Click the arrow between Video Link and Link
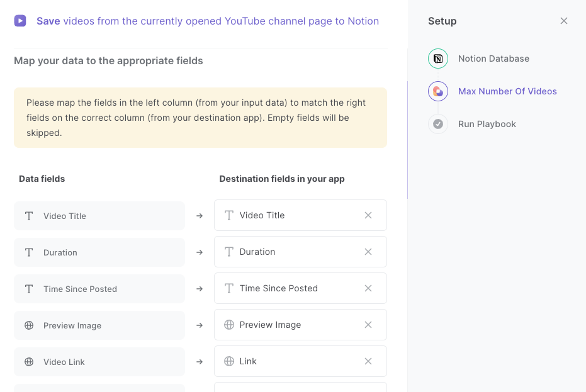The image size is (586, 392). [200, 362]
